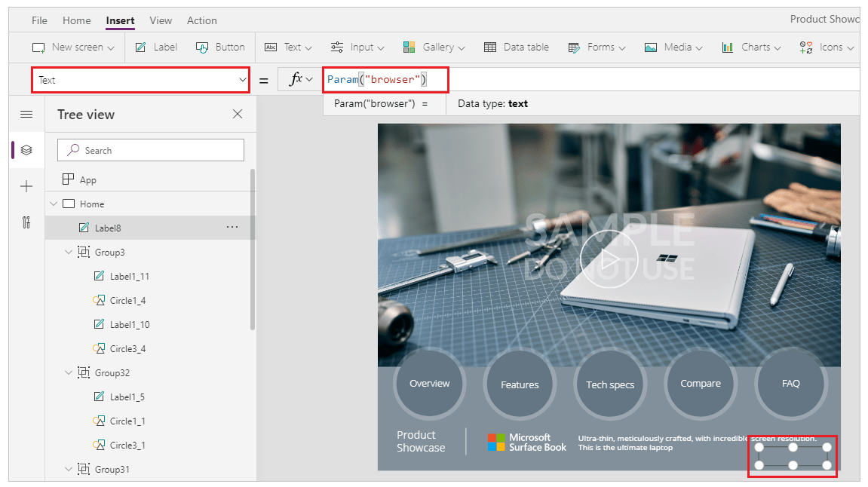Select the plus icon to insert a control

point(26,186)
